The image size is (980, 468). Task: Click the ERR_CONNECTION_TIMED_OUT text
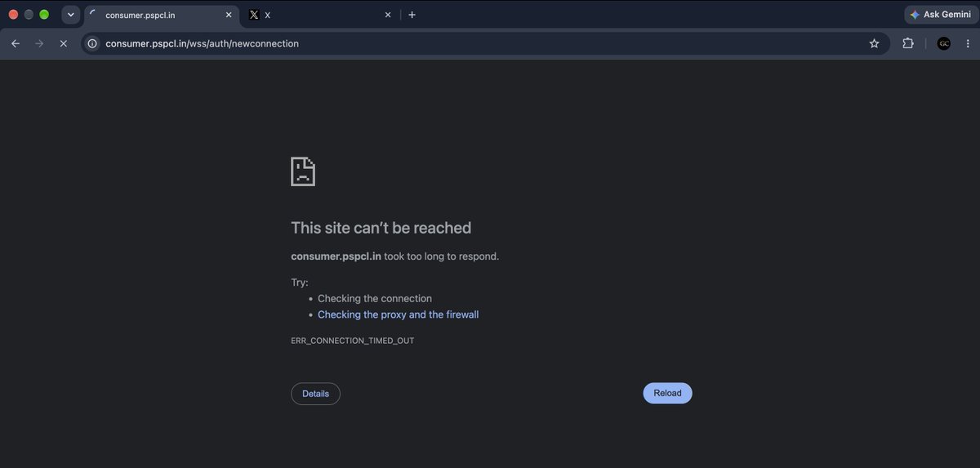coord(352,341)
